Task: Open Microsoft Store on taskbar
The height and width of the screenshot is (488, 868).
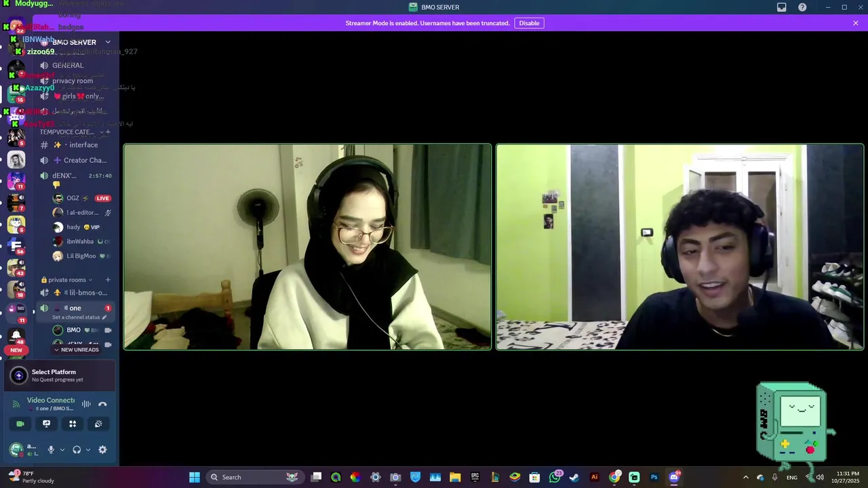Action: 534,477
